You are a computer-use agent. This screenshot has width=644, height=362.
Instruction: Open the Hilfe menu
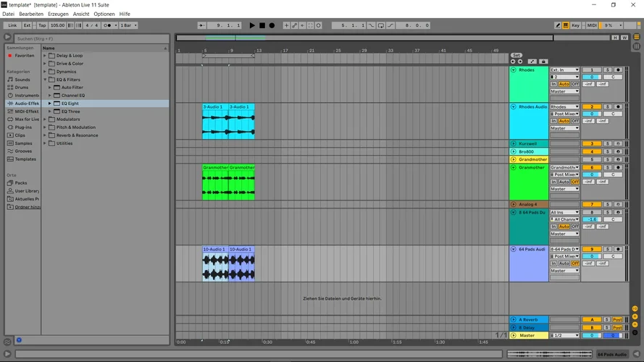click(x=125, y=14)
